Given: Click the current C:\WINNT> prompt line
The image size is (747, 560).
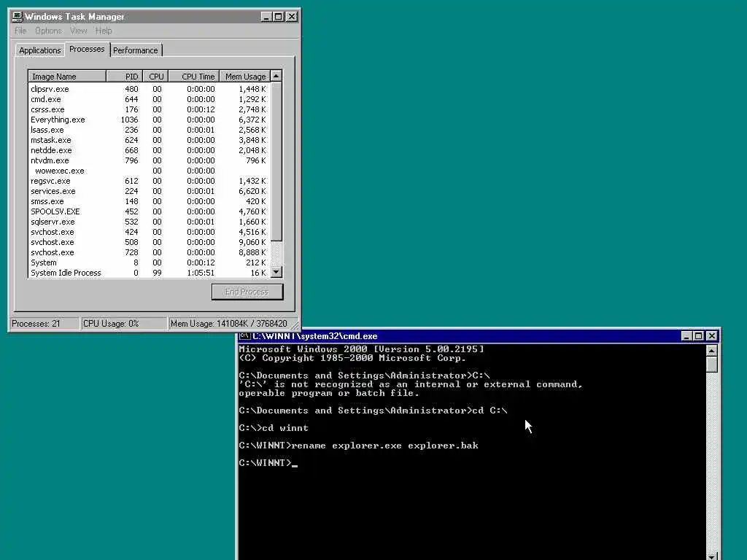Looking at the screenshot, I should (268, 463).
